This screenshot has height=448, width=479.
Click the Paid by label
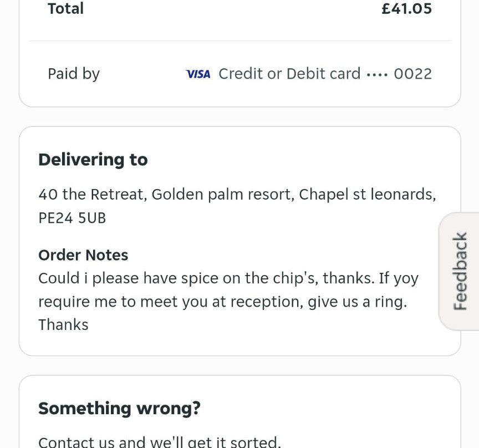pos(74,74)
